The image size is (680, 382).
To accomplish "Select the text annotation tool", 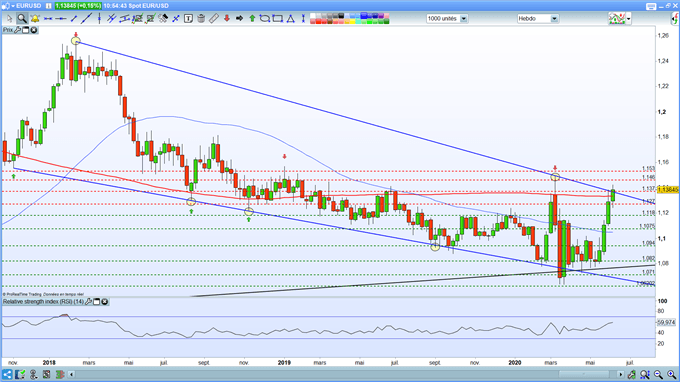I will tap(188, 19).
